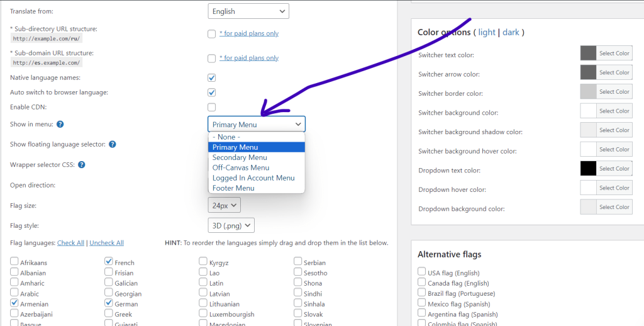Open the Flag style 3D dropdown
Viewport: 644px width, 326px height.
tap(231, 225)
